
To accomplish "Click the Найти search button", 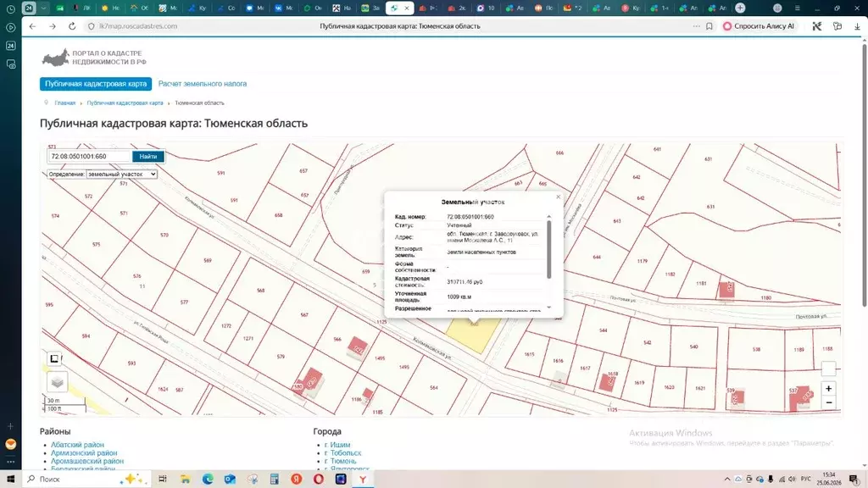I will 147,157.
